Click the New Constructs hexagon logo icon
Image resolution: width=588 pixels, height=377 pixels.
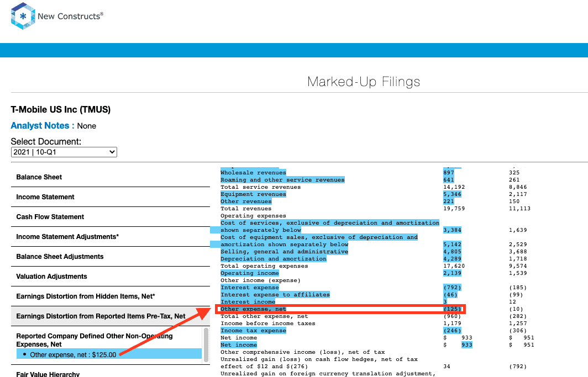pos(23,16)
